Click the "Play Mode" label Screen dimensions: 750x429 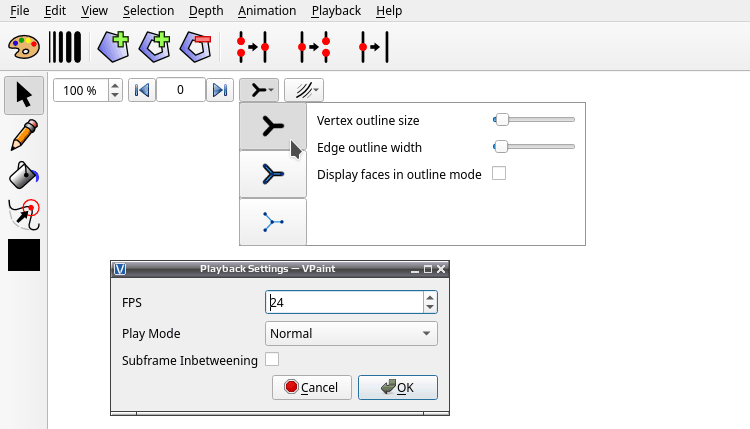point(151,333)
